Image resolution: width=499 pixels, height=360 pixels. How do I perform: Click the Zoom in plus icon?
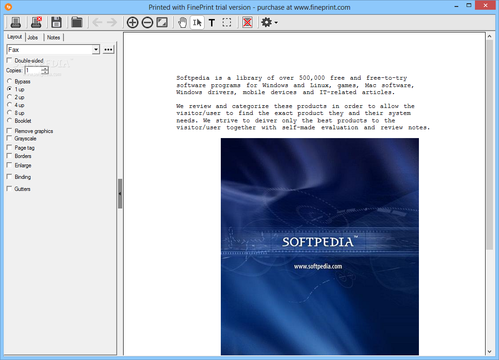pyautogui.click(x=132, y=22)
